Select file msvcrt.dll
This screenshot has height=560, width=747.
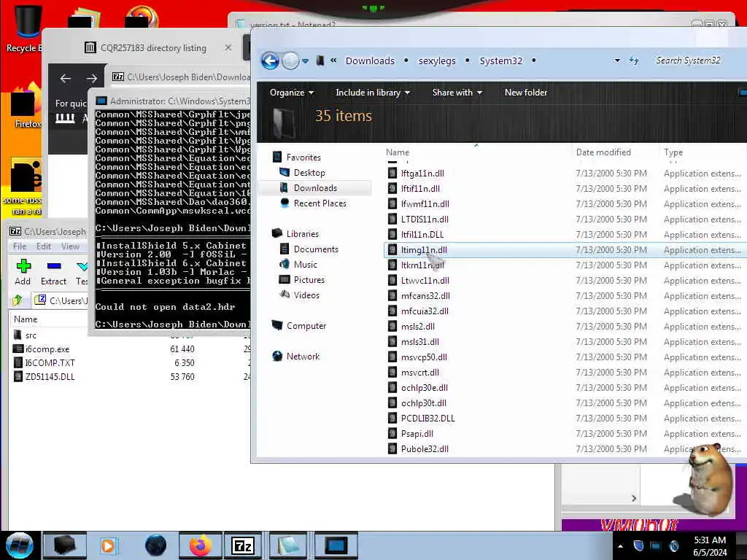(419, 373)
